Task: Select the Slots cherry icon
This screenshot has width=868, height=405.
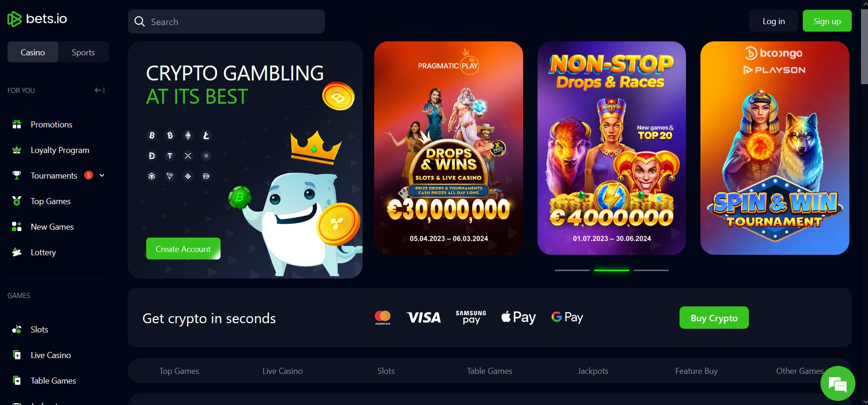Action: [x=17, y=329]
